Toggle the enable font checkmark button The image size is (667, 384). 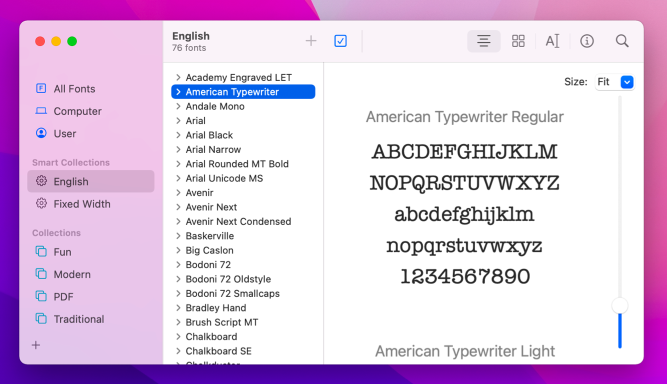(340, 41)
